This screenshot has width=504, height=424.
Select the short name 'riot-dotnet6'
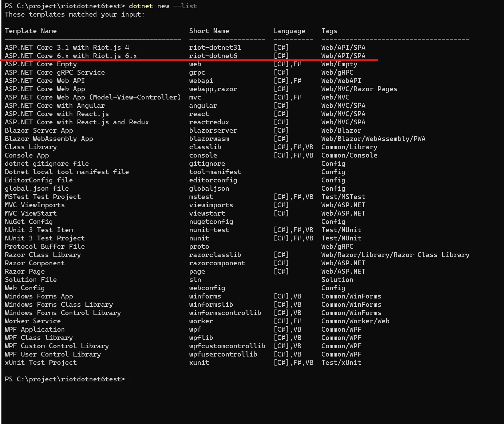213,56
